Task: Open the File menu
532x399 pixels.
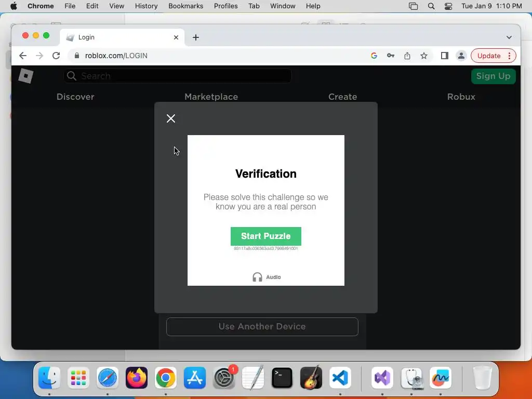Action: pyautogui.click(x=70, y=6)
